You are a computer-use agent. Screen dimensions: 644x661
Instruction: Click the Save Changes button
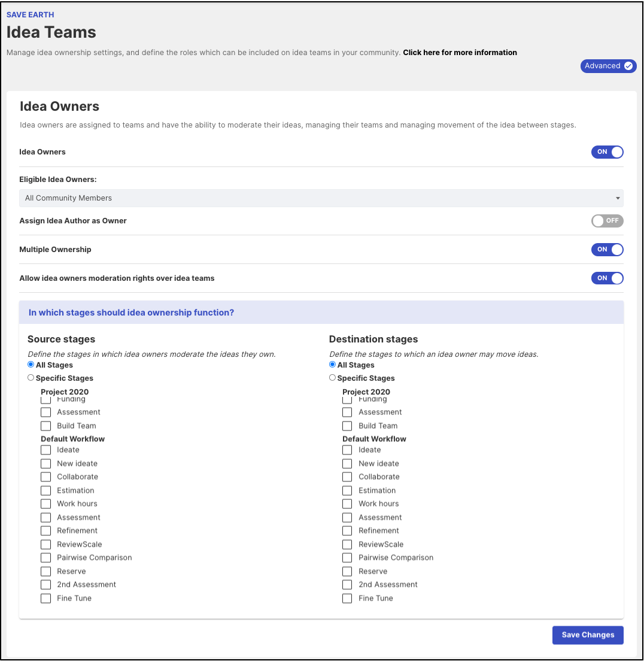pos(588,635)
